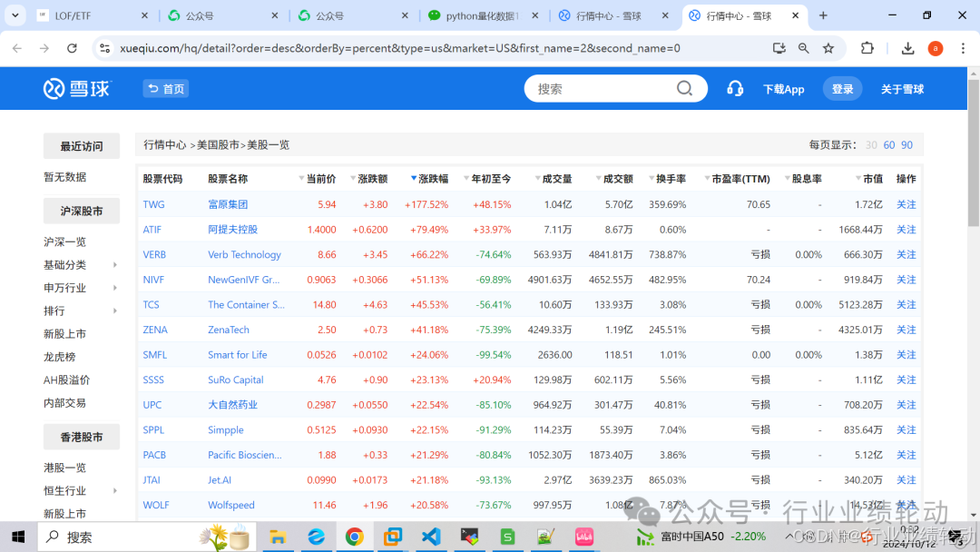This screenshot has width=980, height=552.
Task: Click the 美国股市 breadcrumb link
Action: coord(218,145)
